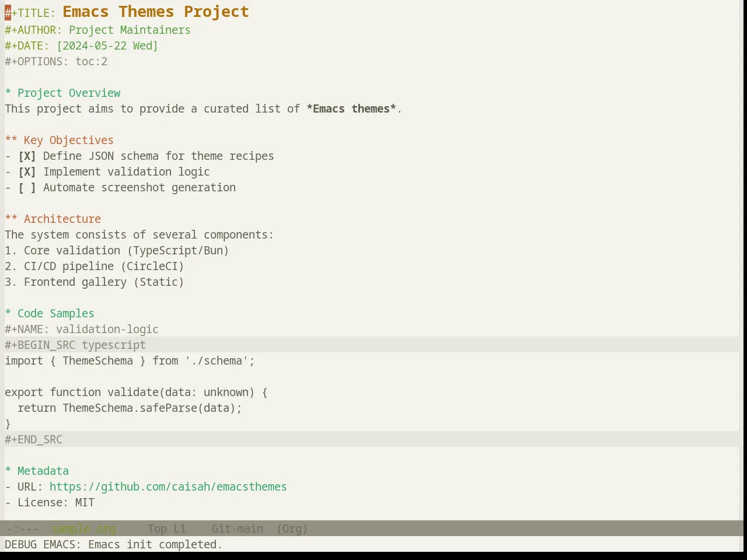Click the (Org) major mode indicator
This screenshot has width=747, height=560.
[292, 529]
